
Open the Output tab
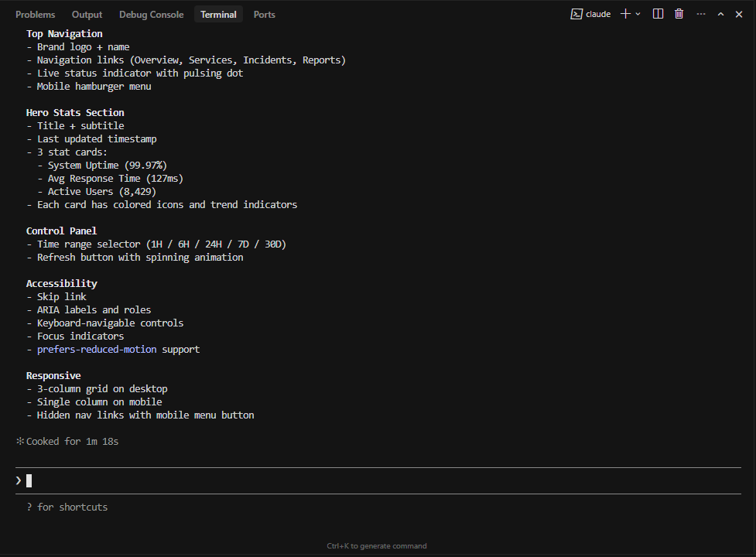coord(87,15)
